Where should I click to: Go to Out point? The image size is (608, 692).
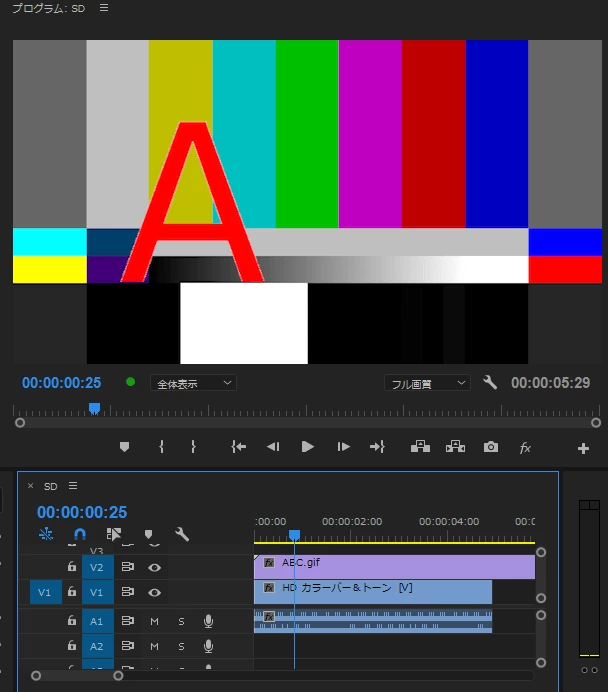click(x=377, y=447)
